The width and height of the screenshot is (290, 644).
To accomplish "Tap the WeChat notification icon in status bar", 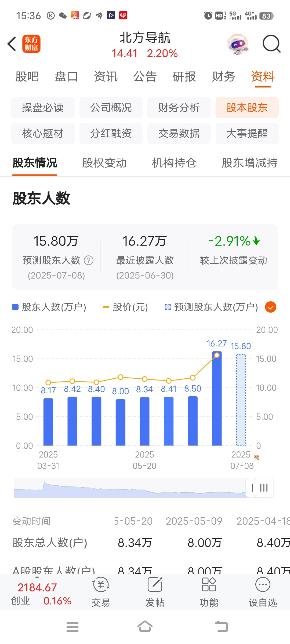I will coord(63,16).
